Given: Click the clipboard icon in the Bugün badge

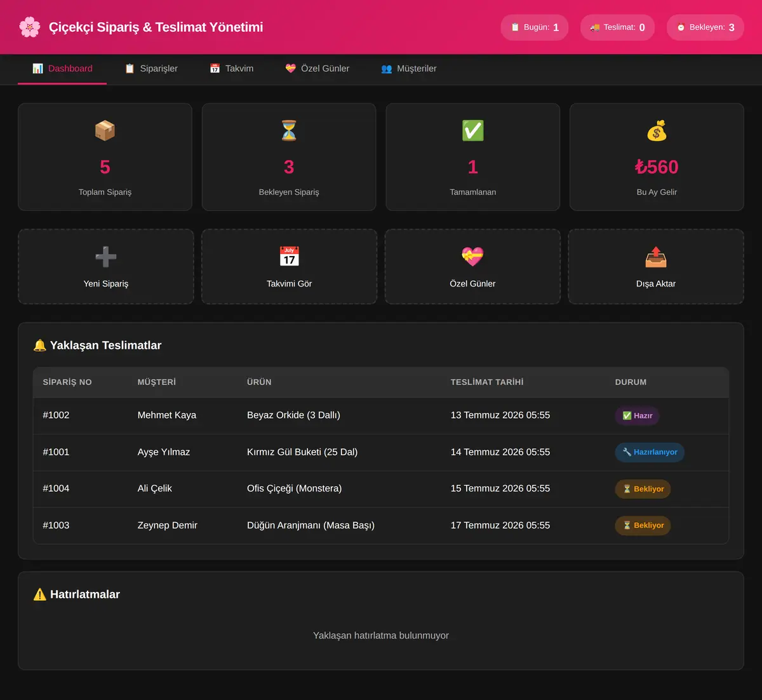Looking at the screenshot, I should point(516,27).
